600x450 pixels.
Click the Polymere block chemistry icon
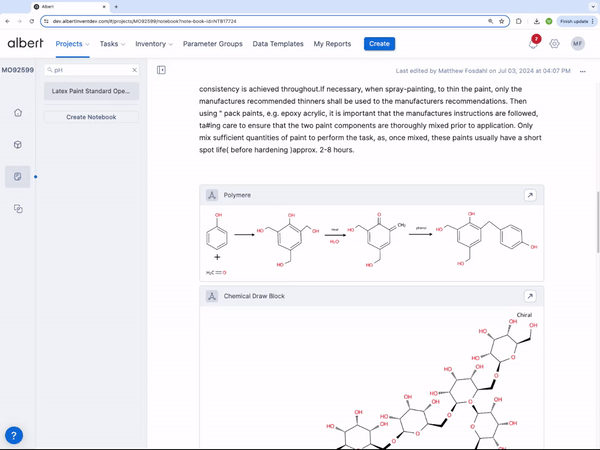(212, 195)
